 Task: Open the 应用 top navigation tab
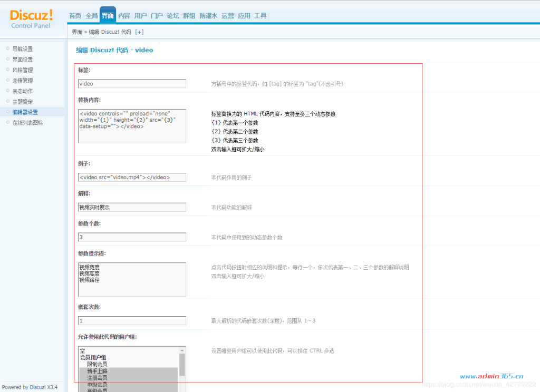pos(244,15)
